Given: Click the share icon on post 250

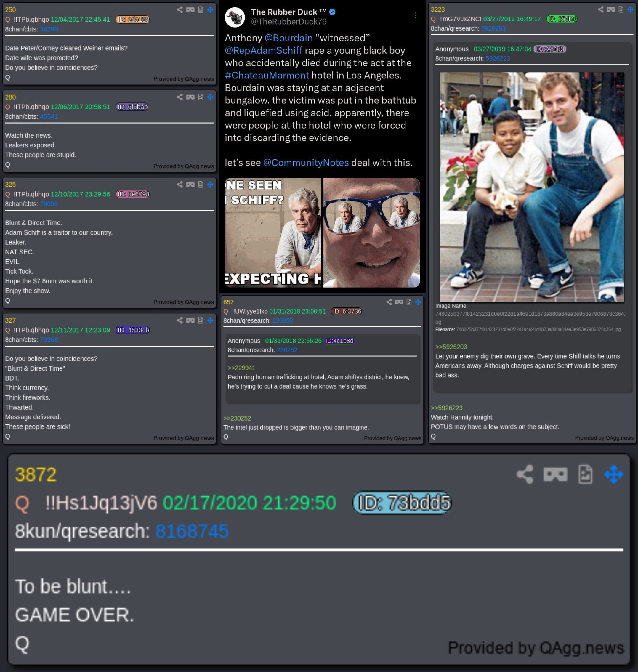Looking at the screenshot, I should point(180,10).
